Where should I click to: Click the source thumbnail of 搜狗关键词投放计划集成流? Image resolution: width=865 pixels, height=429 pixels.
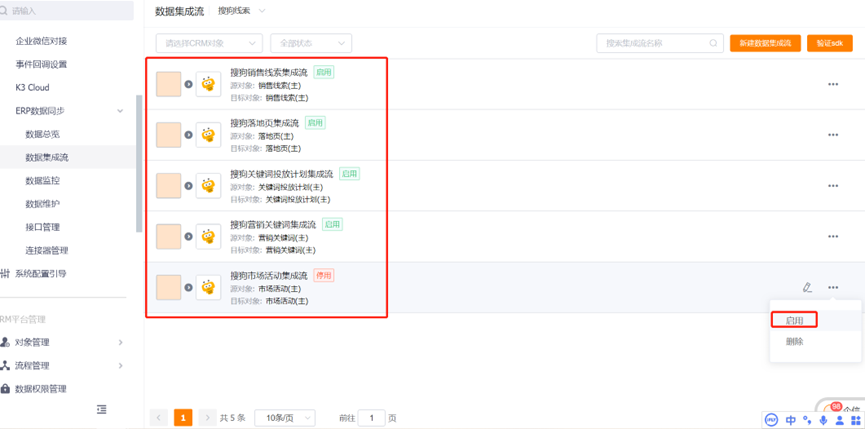click(x=168, y=186)
